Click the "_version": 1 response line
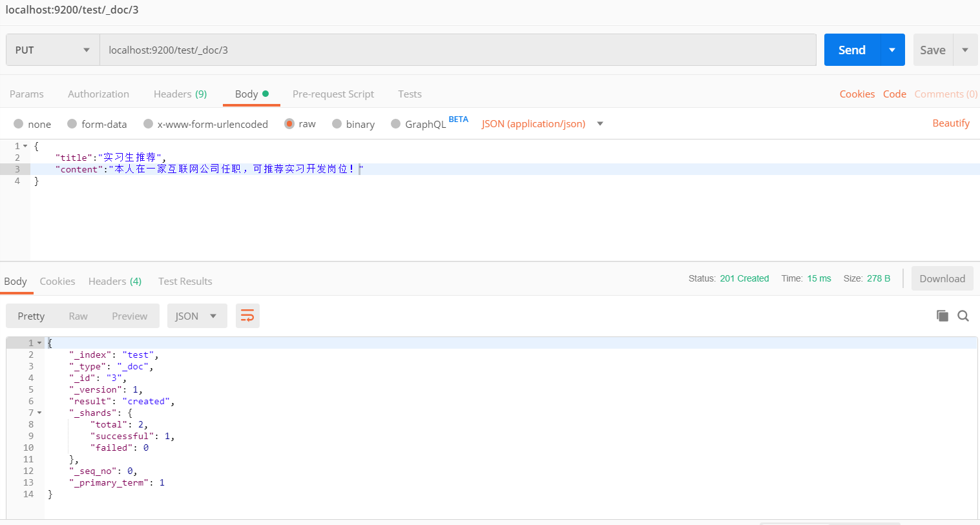980x525 pixels. pos(105,389)
